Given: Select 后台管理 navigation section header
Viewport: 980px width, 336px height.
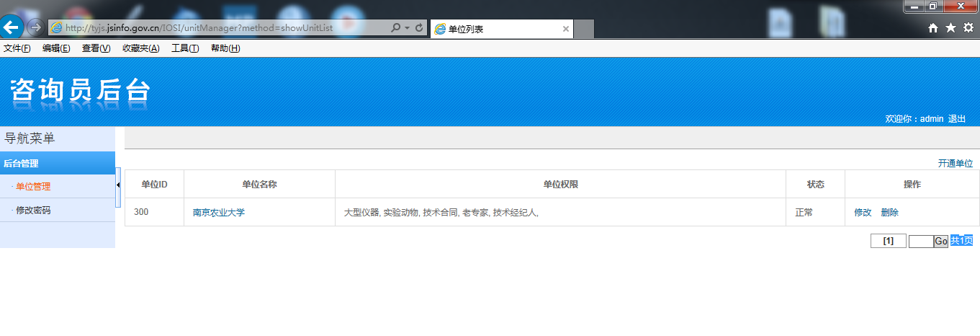Looking at the screenshot, I should pyautogui.click(x=58, y=163).
